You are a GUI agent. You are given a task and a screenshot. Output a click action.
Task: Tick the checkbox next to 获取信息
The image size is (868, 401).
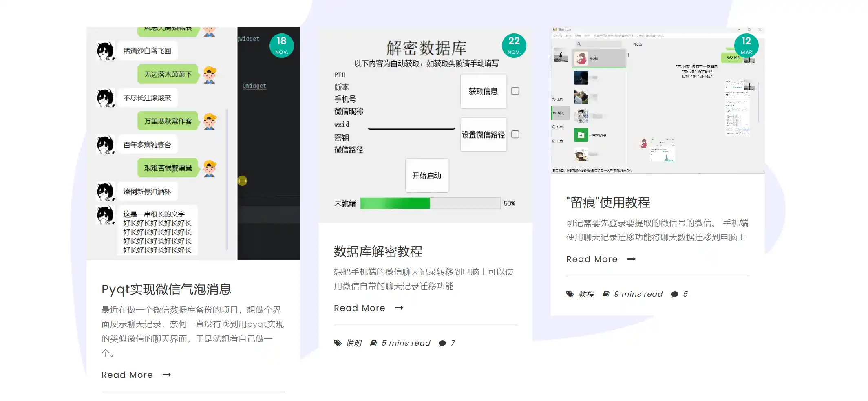point(515,91)
